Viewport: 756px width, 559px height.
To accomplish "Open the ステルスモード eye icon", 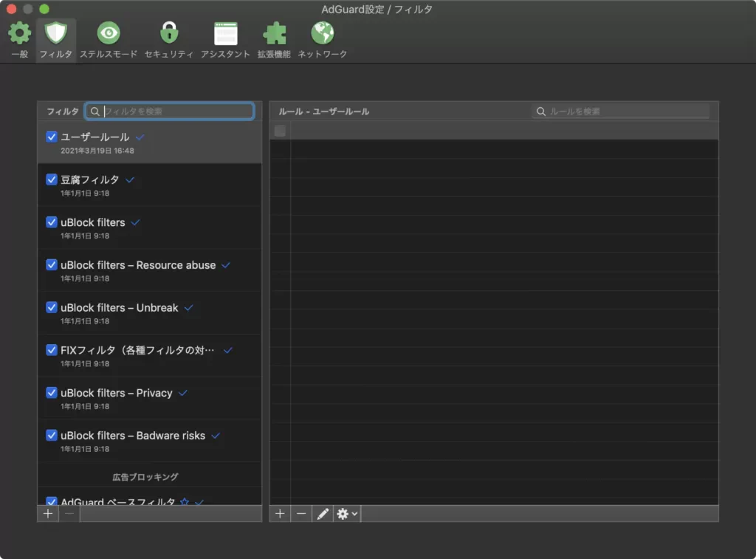I will click(x=109, y=34).
